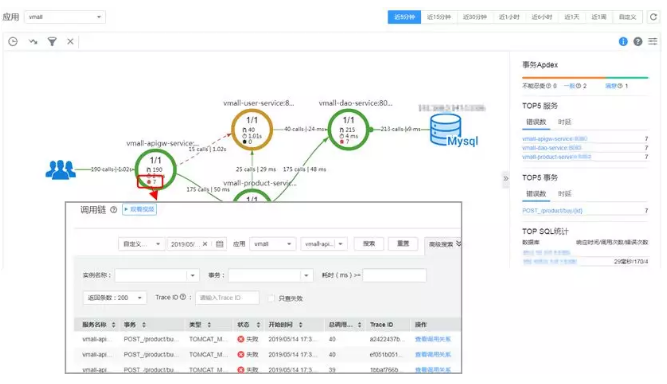Click the X clear icon in toolbar
This screenshot has width=667, height=384.
pos(70,41)
